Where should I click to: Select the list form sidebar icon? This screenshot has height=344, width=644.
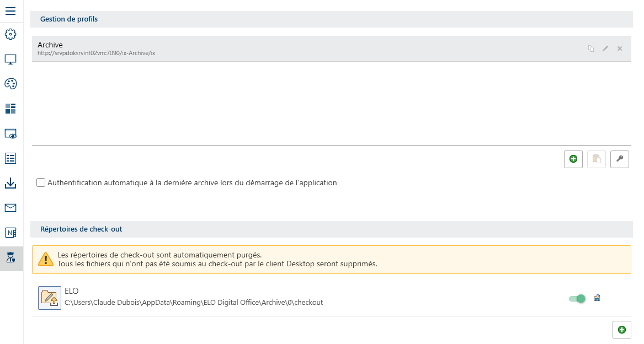pyautogui.click(x=10, y=158)
